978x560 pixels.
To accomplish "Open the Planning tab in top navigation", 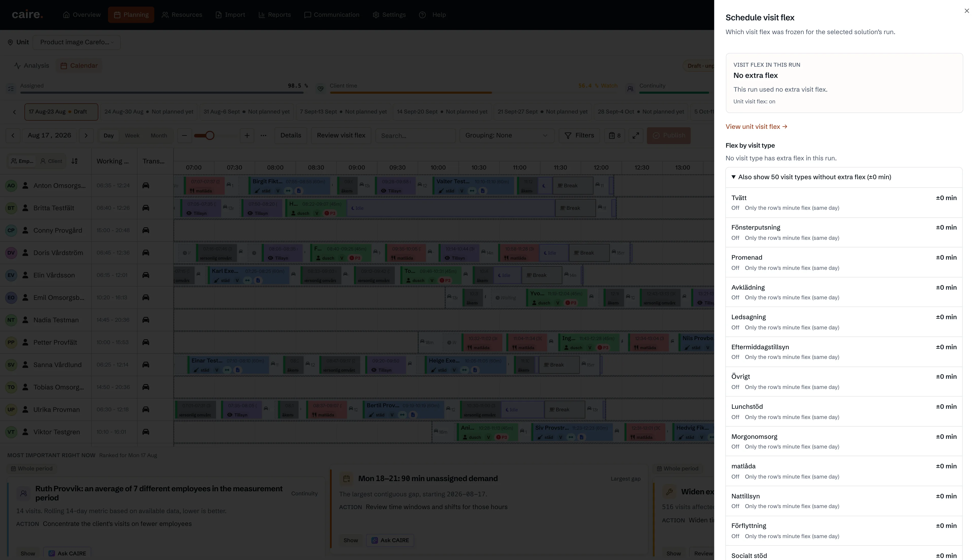I will 131,15.
